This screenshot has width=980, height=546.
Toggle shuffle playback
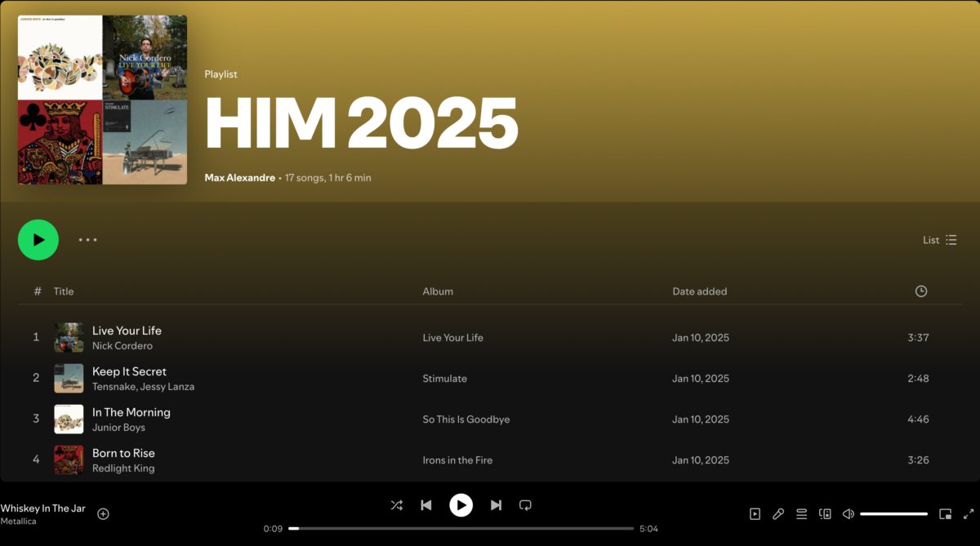(397, 505)
